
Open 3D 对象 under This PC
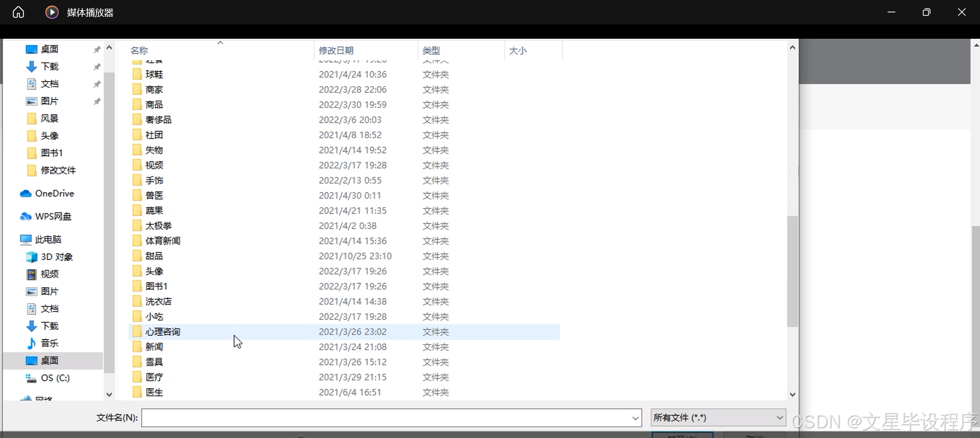[57, 256]
